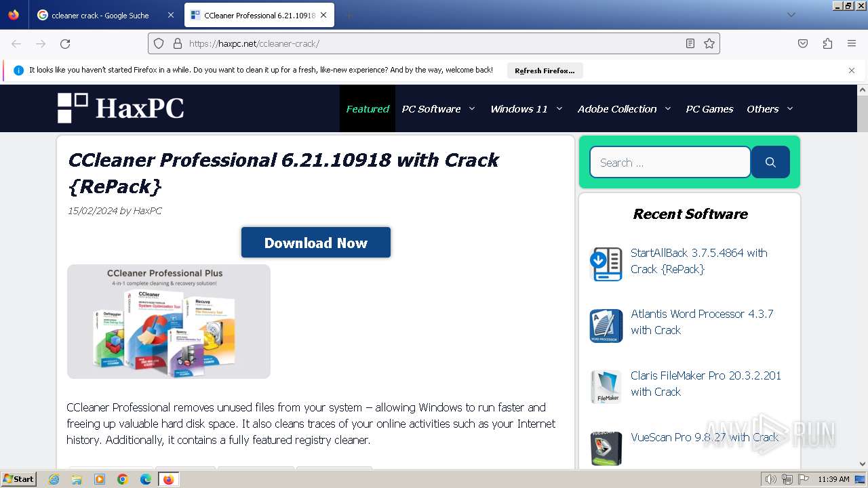The width and height of the screenshot is (868, 488).
Task: Open Claris FileMaker Pro 20.3.2.201 link
Action: click(706, 384)
